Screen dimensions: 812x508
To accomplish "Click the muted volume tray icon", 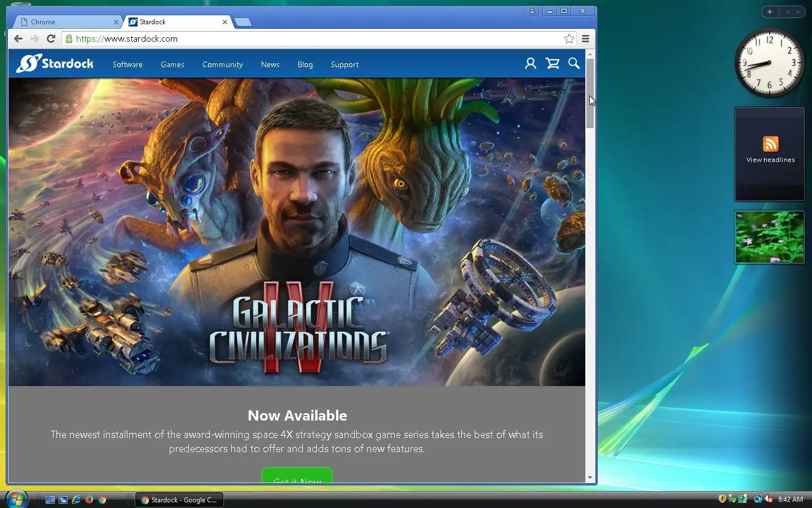I will click(768, 499).
